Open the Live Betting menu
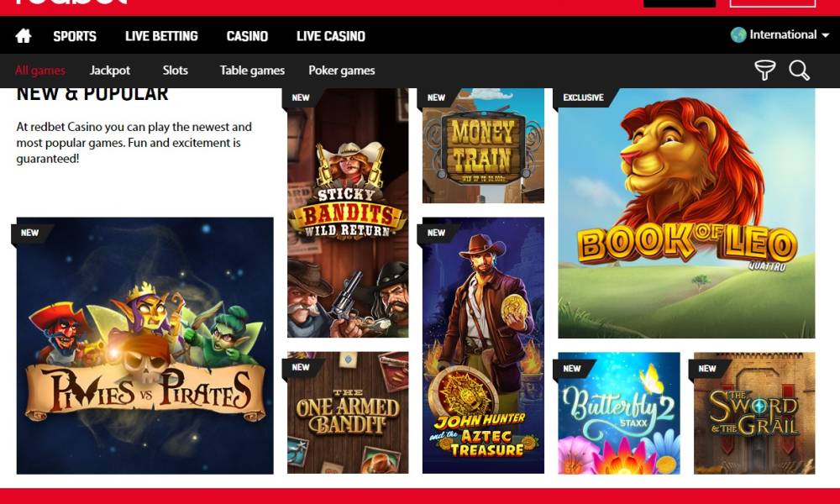The height and width of the screenshot is (504, 840). pos(161,36)
